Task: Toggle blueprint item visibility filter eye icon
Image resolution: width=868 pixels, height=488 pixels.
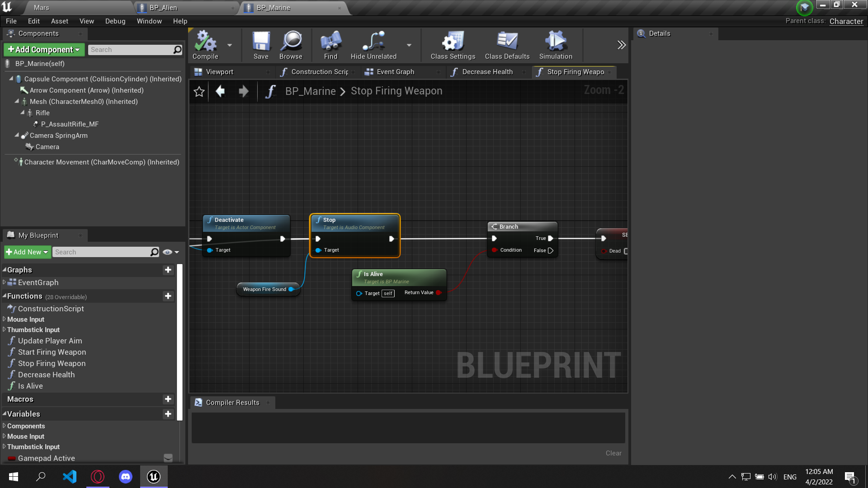Action: pyautogui.click(x=167, y=252)
